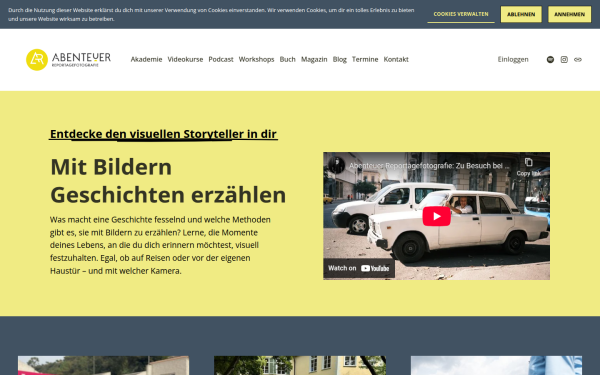Open the Akademie menu item

click(146, 59)
